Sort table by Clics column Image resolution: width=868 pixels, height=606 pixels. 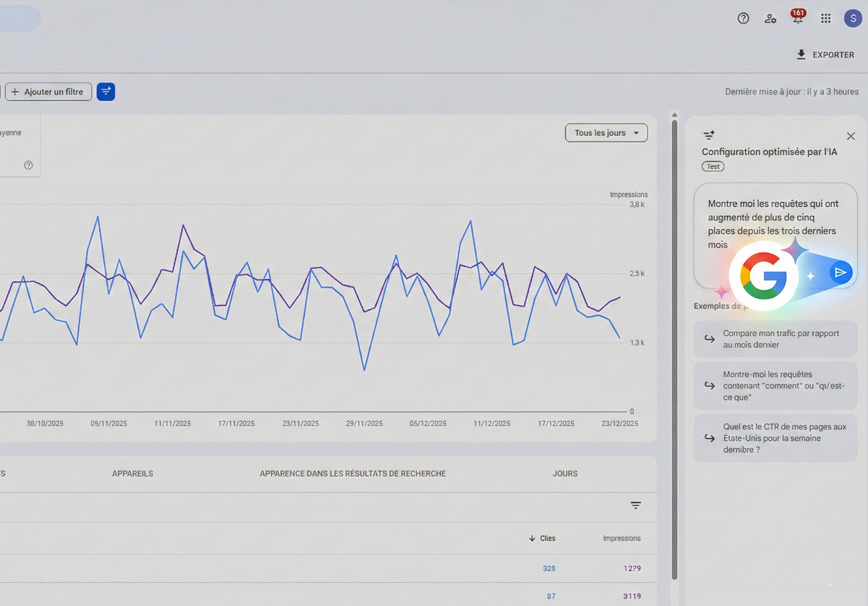(x=542, y=538)
